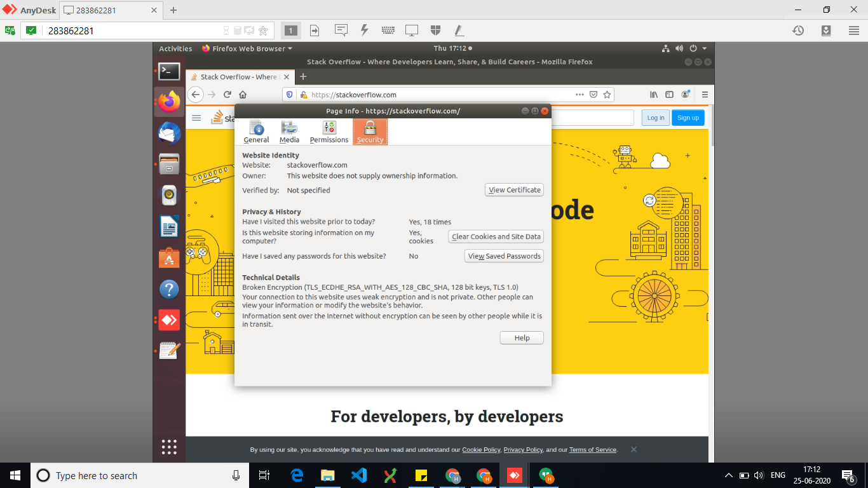Screen dimensions: 868x488
Task: Open the Firefox account icon
Action: click(x=686, y=94)
